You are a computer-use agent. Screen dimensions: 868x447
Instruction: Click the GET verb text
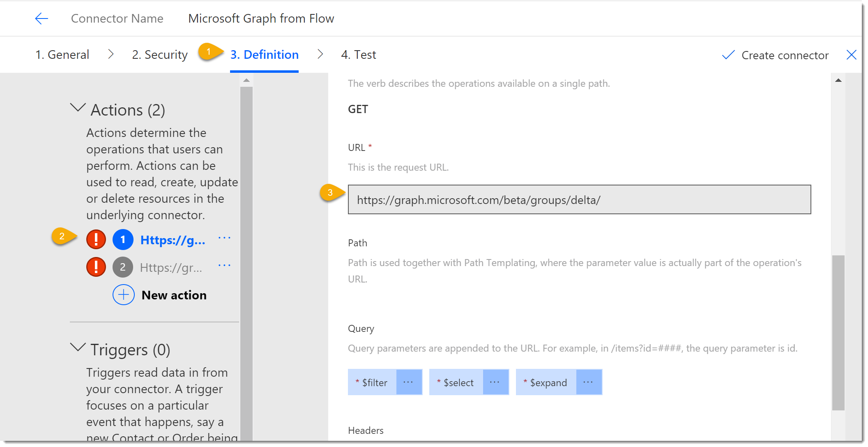click(x=358, y=109)
